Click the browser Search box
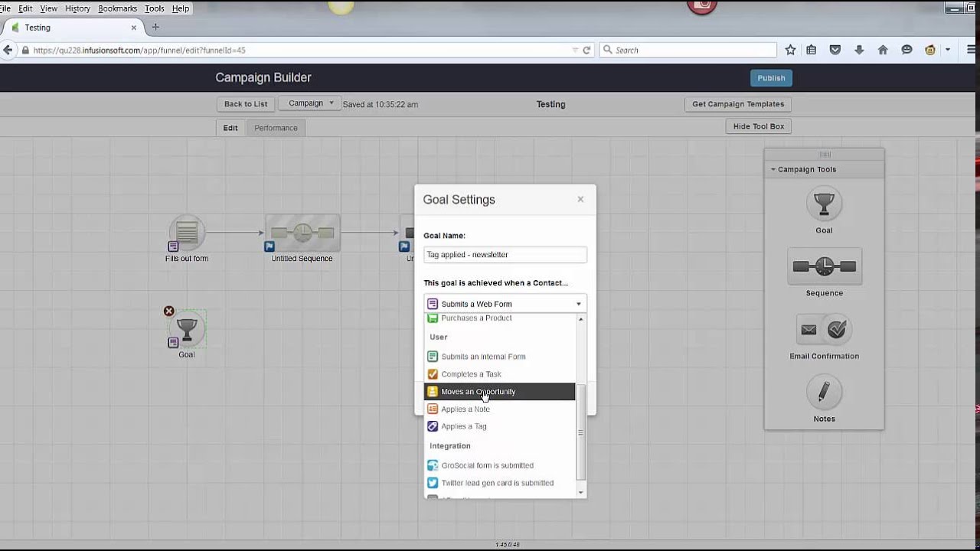The image size is (980, 551). pos(688,50)
